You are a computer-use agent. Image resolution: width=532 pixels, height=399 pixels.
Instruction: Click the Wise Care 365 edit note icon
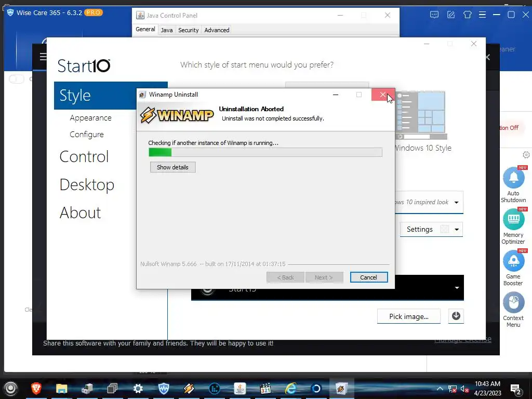click(x=450, y=15)
